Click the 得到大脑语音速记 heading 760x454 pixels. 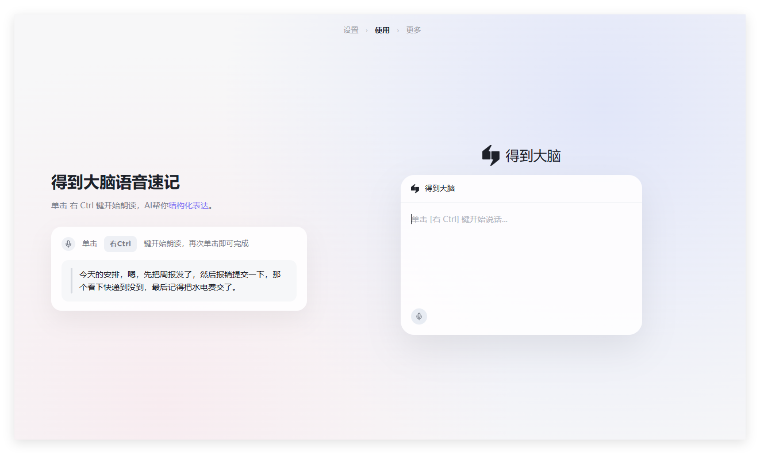115,183
